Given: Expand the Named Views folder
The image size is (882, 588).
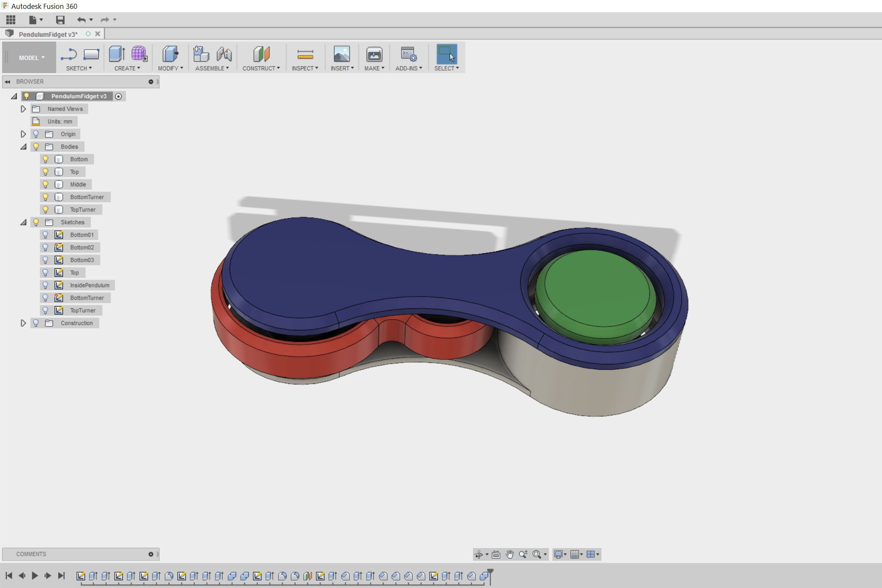Looking at the screenshot, I should pos(24,109).
